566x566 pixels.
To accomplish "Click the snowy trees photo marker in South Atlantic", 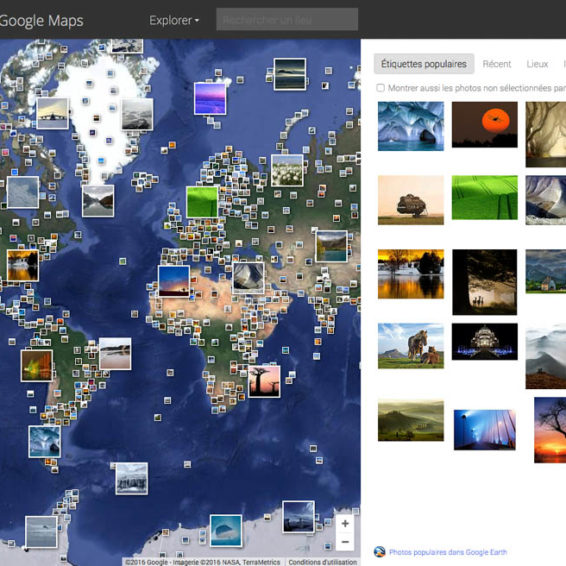I will [132, 479].
